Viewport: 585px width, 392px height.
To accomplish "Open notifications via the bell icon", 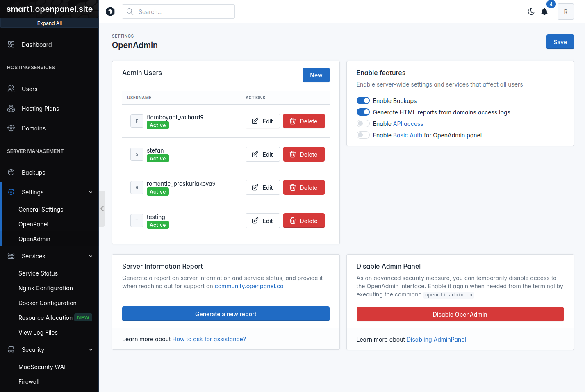I will (544, 11).
